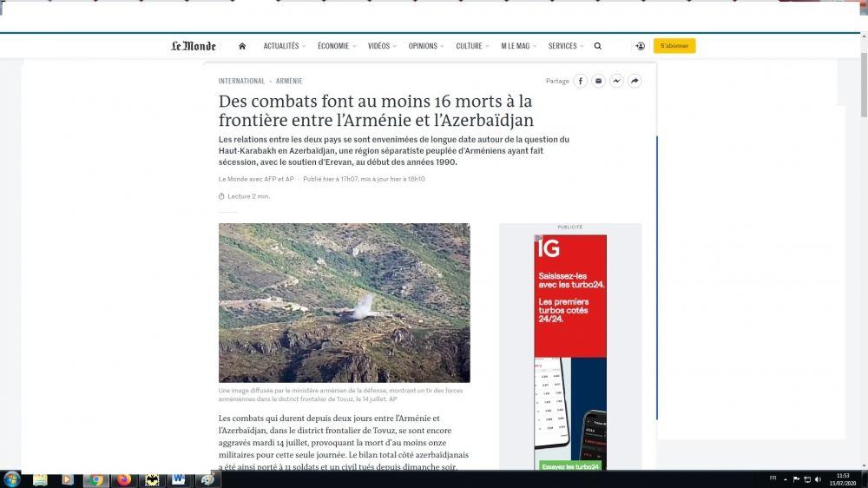Open Microsoft Word from taskbar
Screen dimensions: 868x488
point(179,479)
